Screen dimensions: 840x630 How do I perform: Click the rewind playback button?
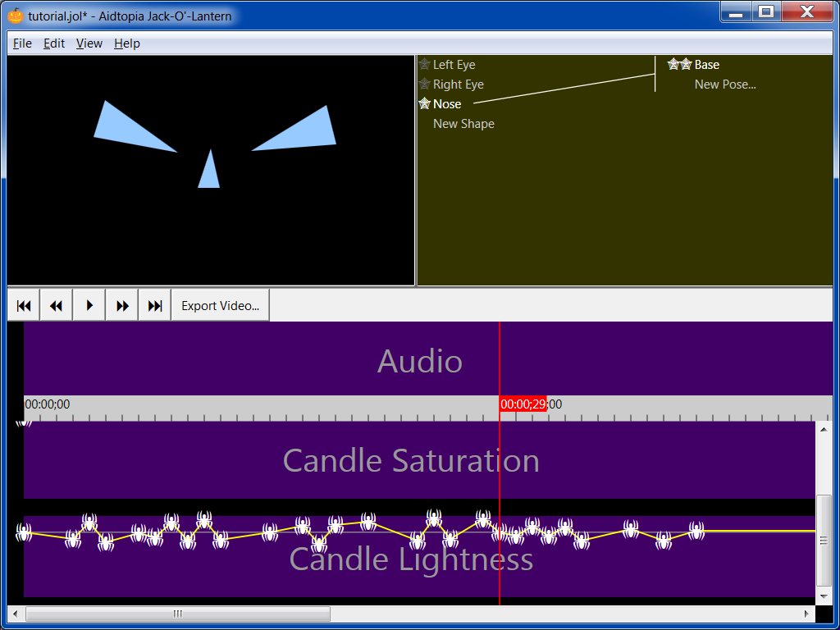click(x=57, y=305)
